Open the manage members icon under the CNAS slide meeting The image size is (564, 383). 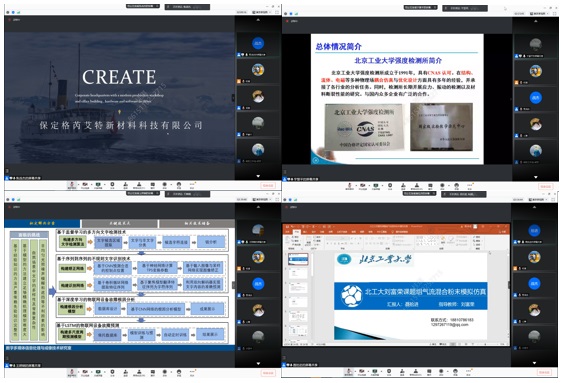(417, 185)
